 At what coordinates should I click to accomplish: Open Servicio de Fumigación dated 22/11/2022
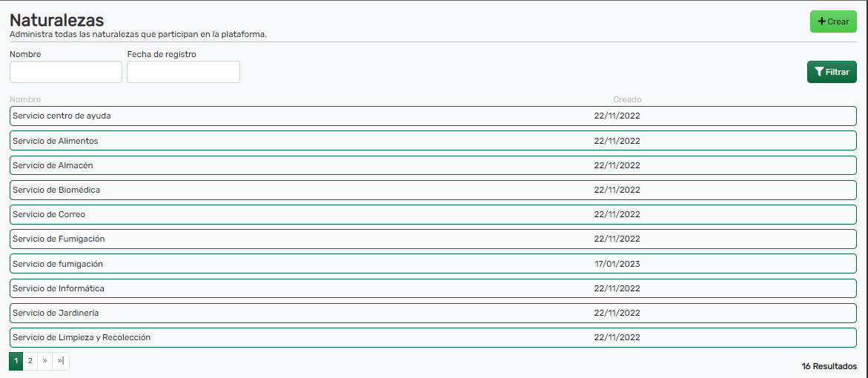click(x=59, y=239)
